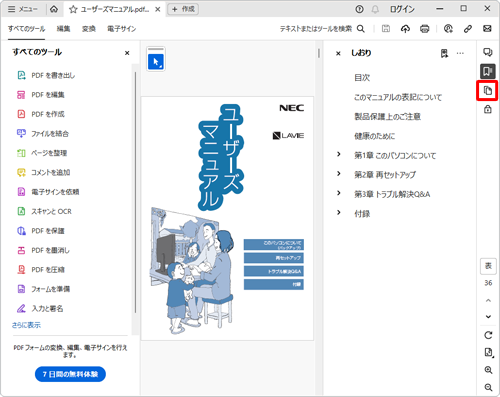Click the copy link icon
Viewport: 500px width, 397px height.
tap(468, 29)
